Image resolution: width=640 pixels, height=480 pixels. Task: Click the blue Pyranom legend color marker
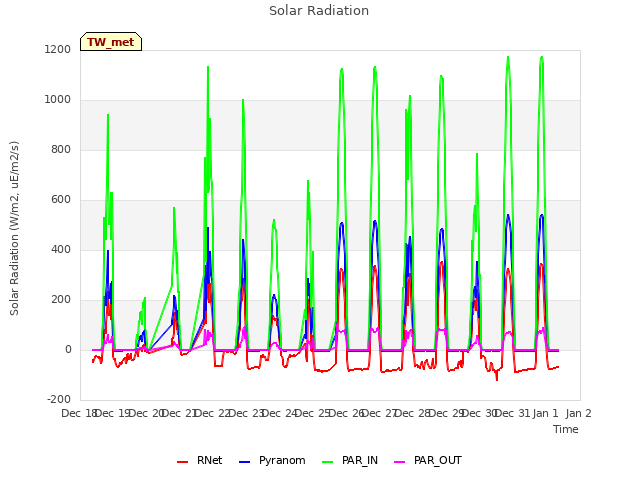point(244,462)
